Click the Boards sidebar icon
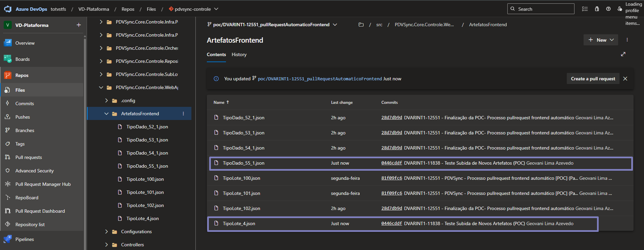This screenshot has height=250, width=644. coord(8,59)
